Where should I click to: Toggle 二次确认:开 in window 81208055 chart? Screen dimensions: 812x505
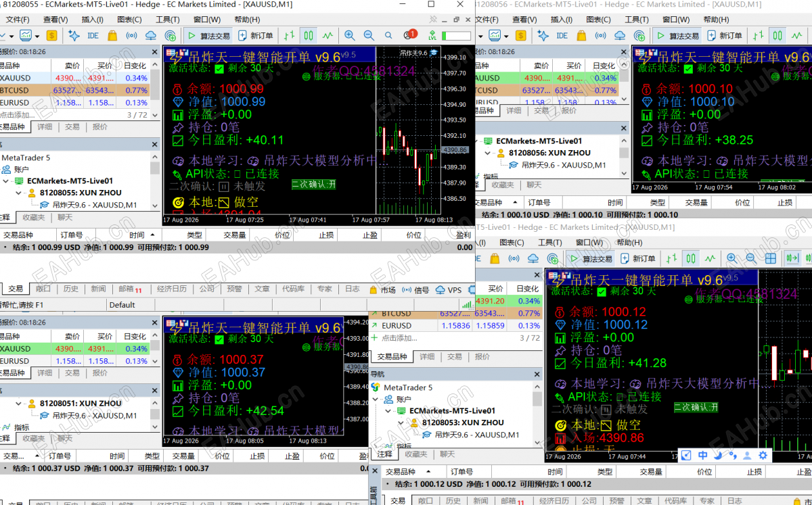click(x=313, y=184)
